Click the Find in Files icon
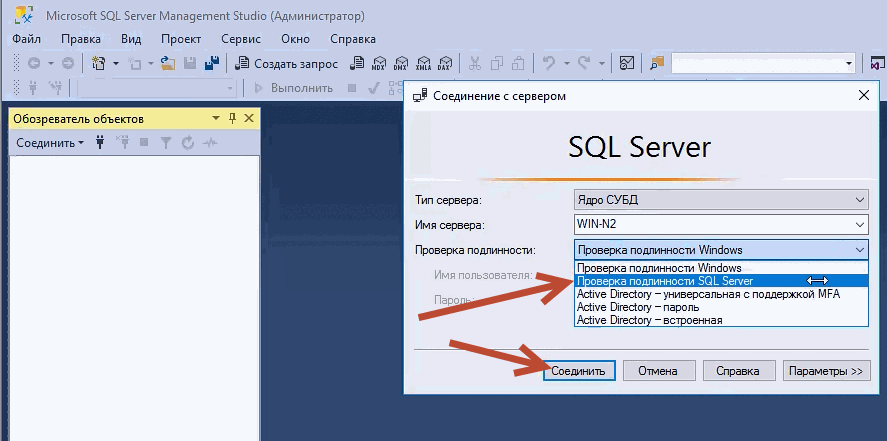This screenshot has width=887, height=441. click(x=657, y=63)
